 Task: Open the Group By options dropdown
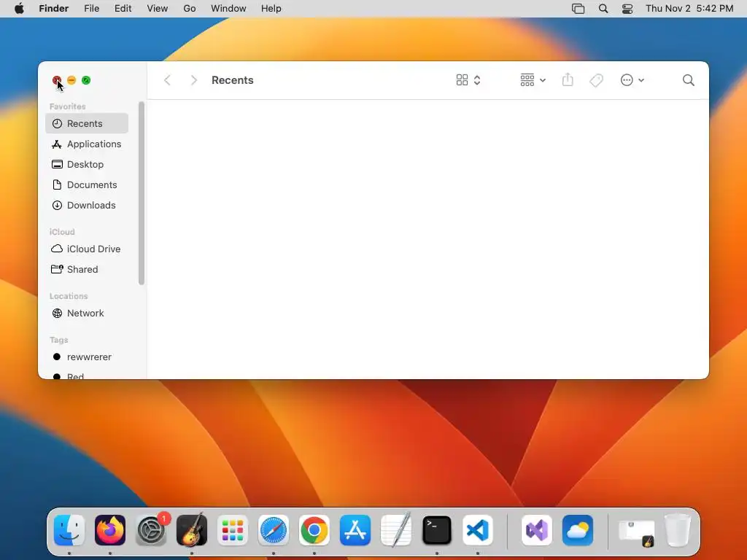(533, 80)
